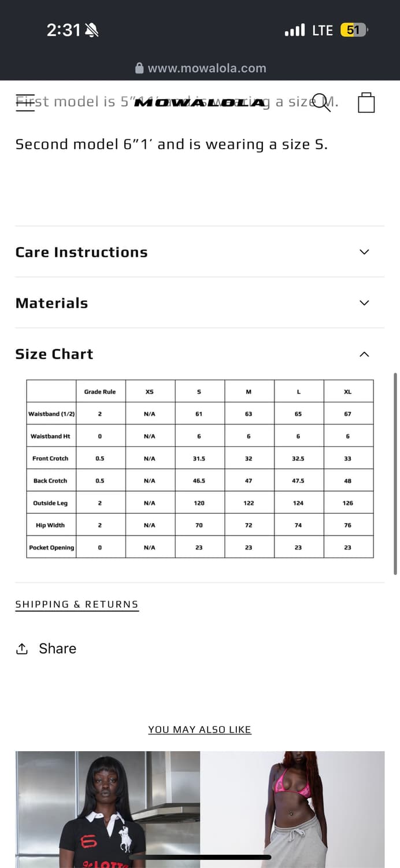This screenshot has height=868, width=400.
Task: Collapse the Size Chart chevron
Action: click(364, 354)
